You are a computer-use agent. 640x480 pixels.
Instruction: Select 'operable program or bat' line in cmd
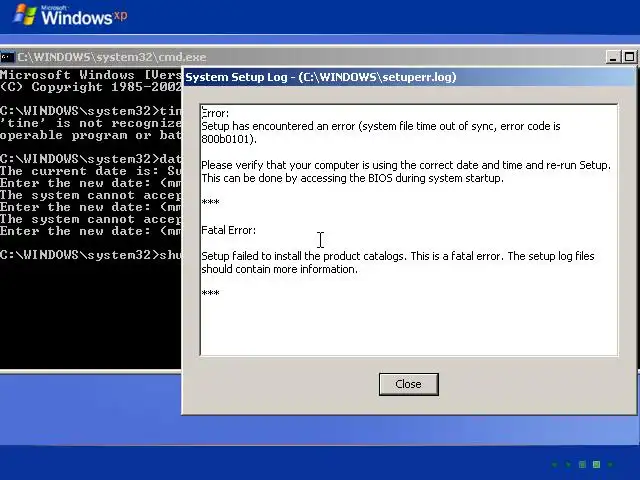click(x=91, y=135)
